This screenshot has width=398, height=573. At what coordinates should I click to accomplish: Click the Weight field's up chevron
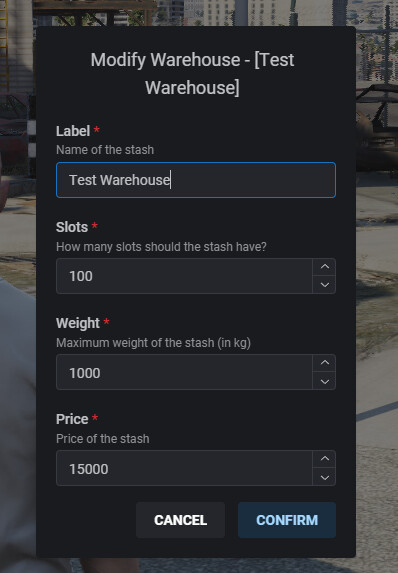pos(325,363)
